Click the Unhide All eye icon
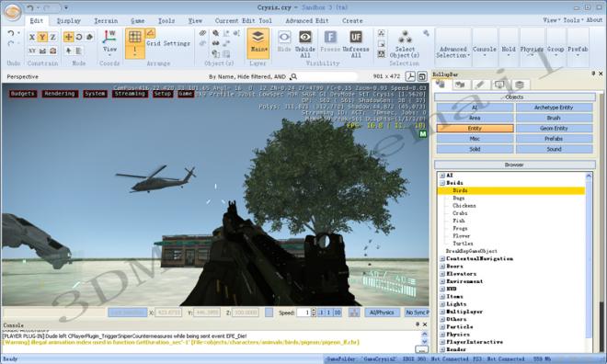607x364 pixels. point(305,37)
